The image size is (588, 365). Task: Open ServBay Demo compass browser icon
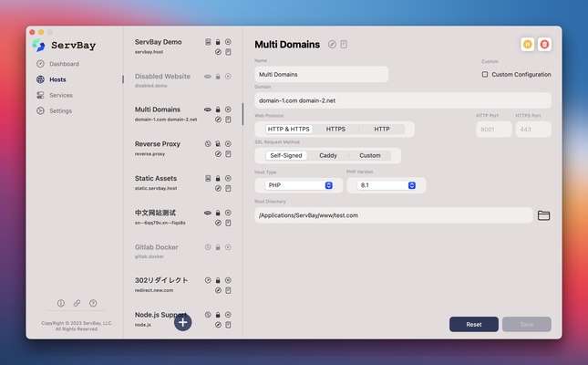[218, 52]
